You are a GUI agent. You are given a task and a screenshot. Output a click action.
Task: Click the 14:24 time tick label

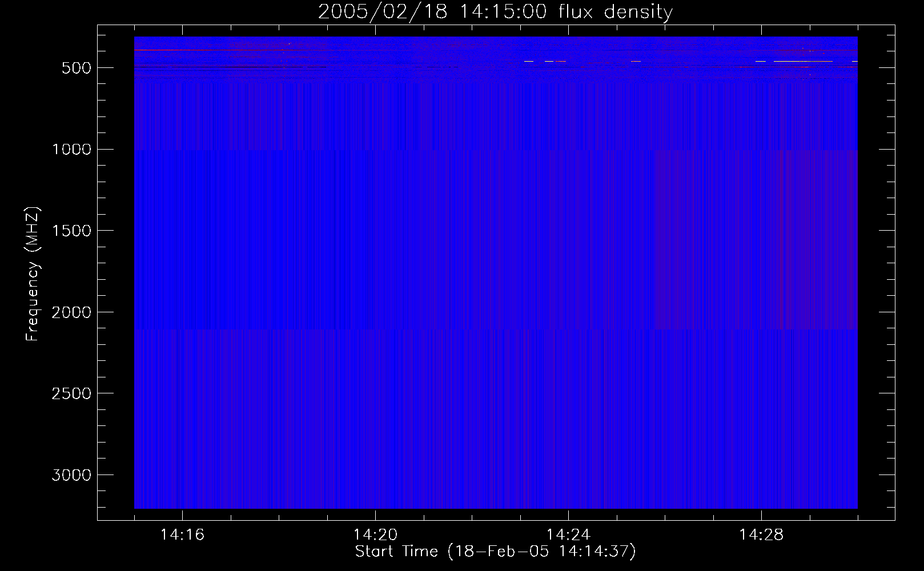tap(568, 535)
